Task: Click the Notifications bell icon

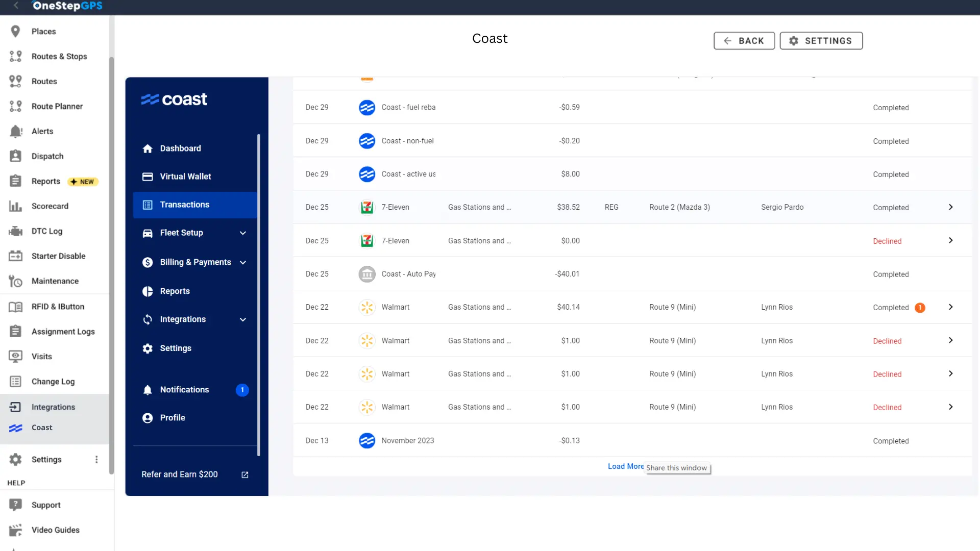Action: [x=148, y=390]
